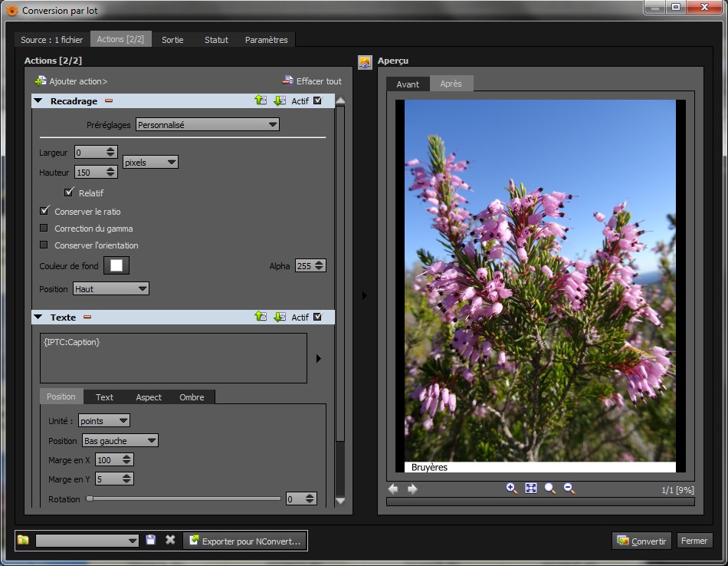The image size is (728, 566).
Task: Click the Ajouter action icon
Action: pos(41,81)
